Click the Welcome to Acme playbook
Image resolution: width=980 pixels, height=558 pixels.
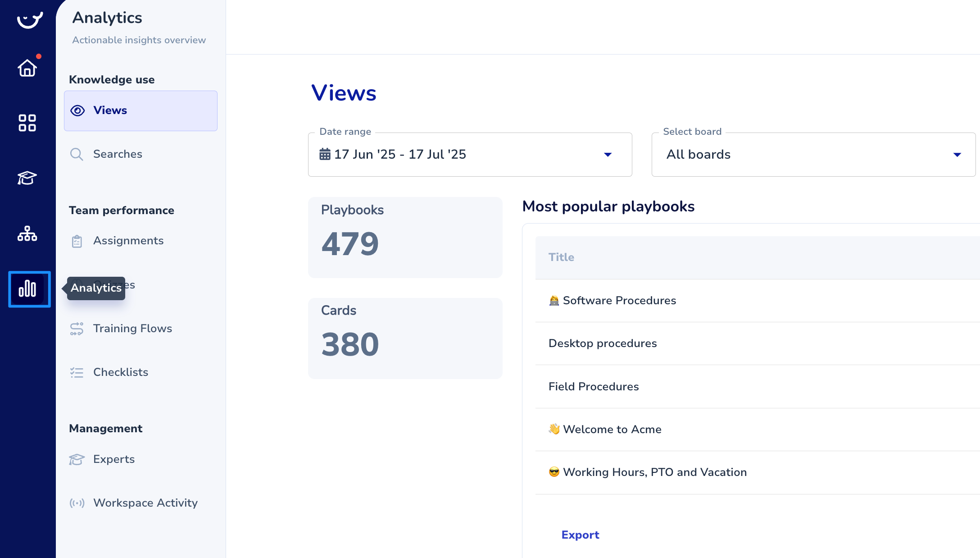pos(612,430)
